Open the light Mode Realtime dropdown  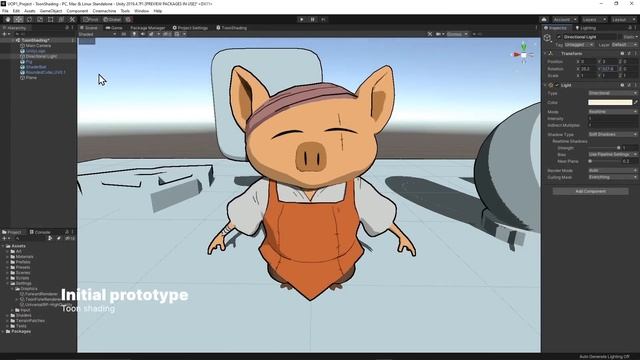coord(612,111)
